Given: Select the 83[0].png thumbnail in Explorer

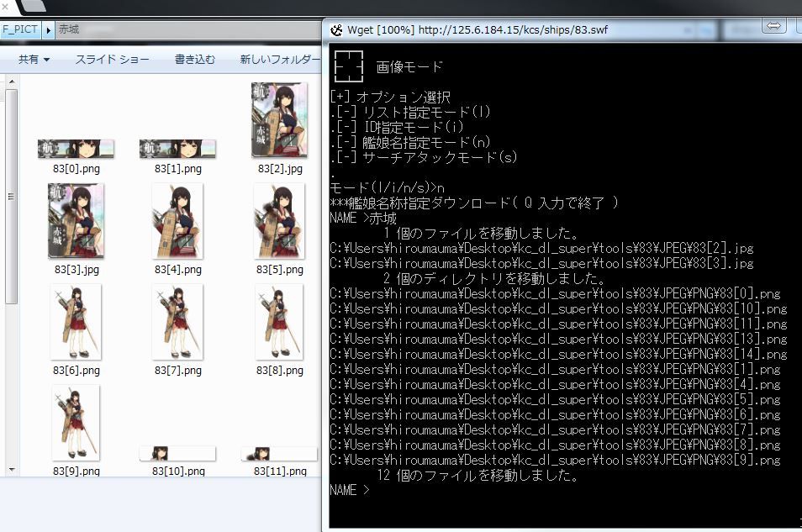Looking at the screenshot, I should point(76,149).
